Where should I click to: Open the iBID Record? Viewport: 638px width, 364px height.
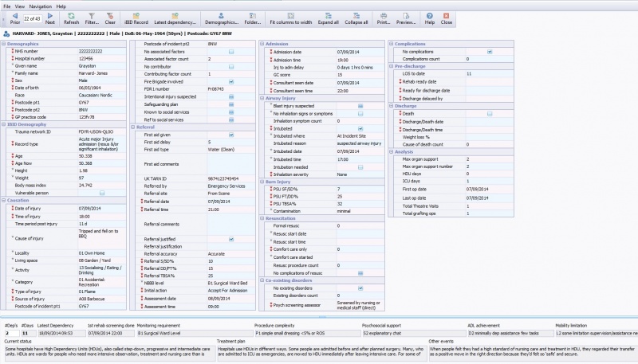pyautogui.click(x=136, y=18)
